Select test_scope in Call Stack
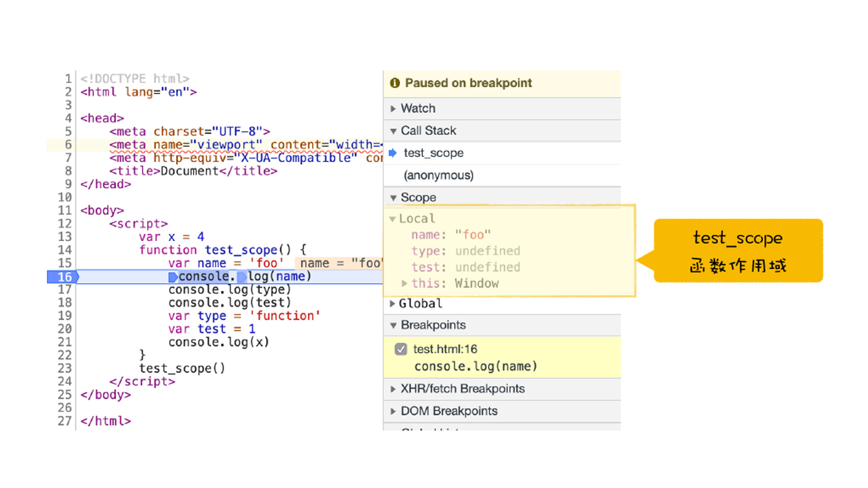Image resolution: width=868 pixels, height=488 pixels. [433, 153]
